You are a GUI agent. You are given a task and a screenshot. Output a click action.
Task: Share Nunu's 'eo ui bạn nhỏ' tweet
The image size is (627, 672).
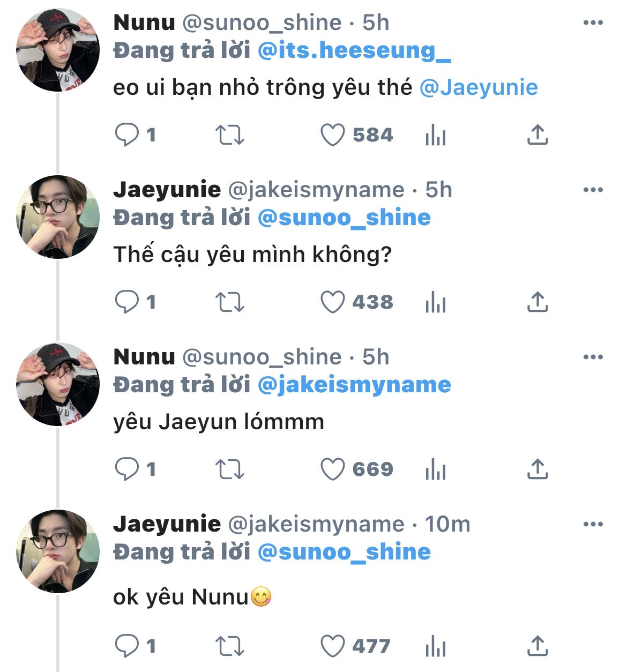(x=538, y=135)
